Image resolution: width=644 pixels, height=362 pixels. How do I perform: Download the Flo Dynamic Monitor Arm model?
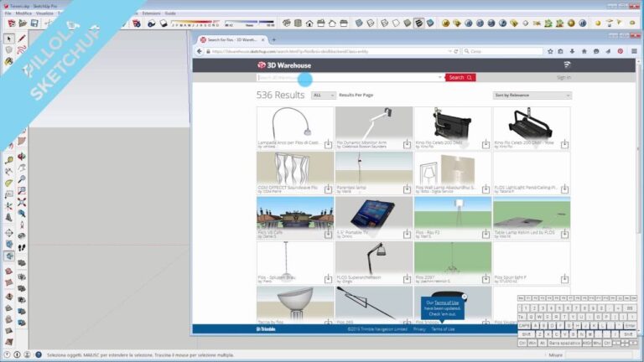pyautogui.click(x=407, y=144)
